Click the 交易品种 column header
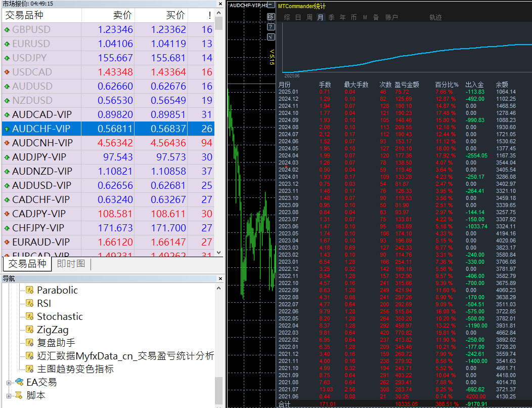The image size is (532, 408). click(41, 15)
